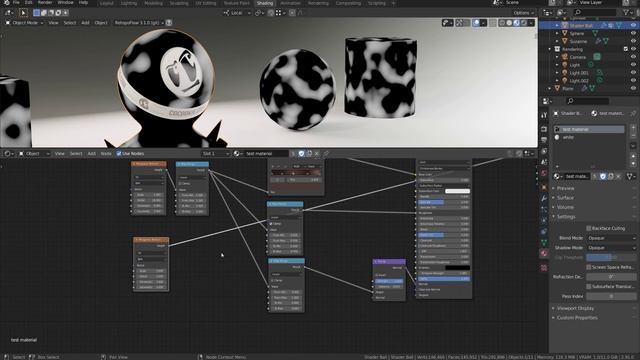Viewport: 640px width, 360px height.
Task: Hide Light.002 in the outliner
Action: (633, 80)
